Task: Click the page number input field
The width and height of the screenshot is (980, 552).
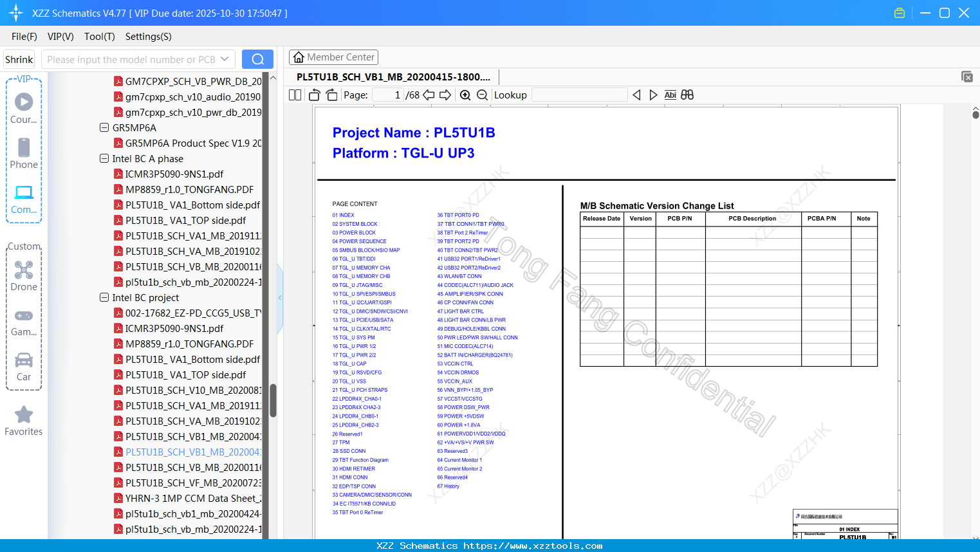Action: pos(387,95)
